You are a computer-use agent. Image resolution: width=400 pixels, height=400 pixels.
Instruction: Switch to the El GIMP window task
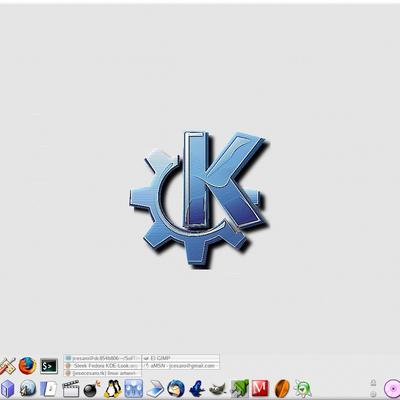181,358
